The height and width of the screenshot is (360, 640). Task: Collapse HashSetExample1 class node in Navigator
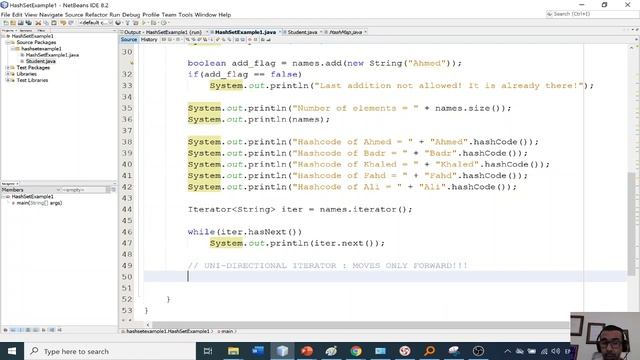pyautogui.click(x=3, y=197)
